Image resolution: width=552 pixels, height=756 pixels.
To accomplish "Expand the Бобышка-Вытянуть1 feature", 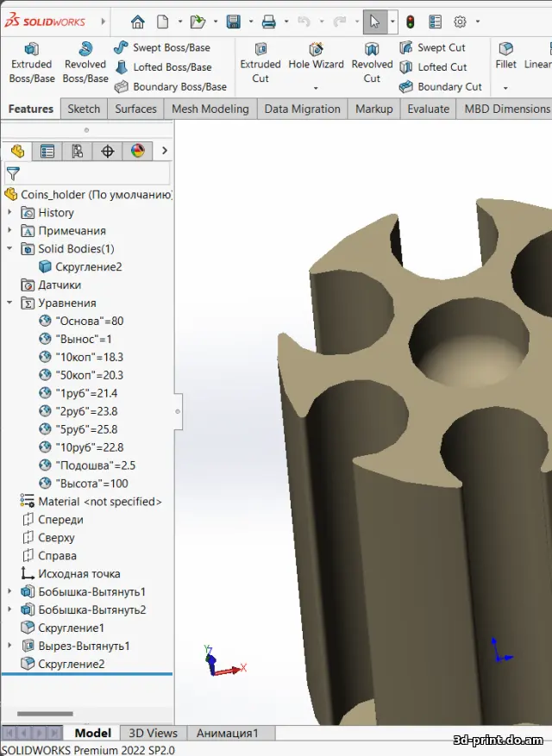I will [x=10, y=592].
